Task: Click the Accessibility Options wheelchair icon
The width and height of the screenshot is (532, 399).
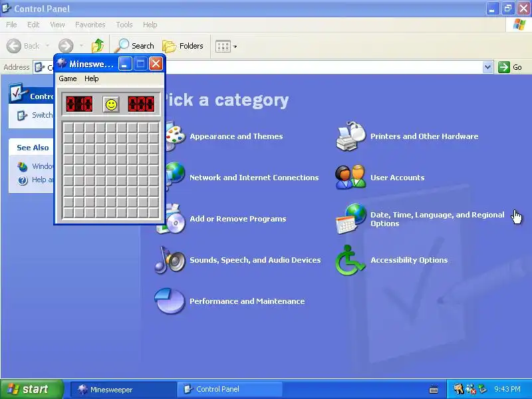Action: click(x=350, y=260)
